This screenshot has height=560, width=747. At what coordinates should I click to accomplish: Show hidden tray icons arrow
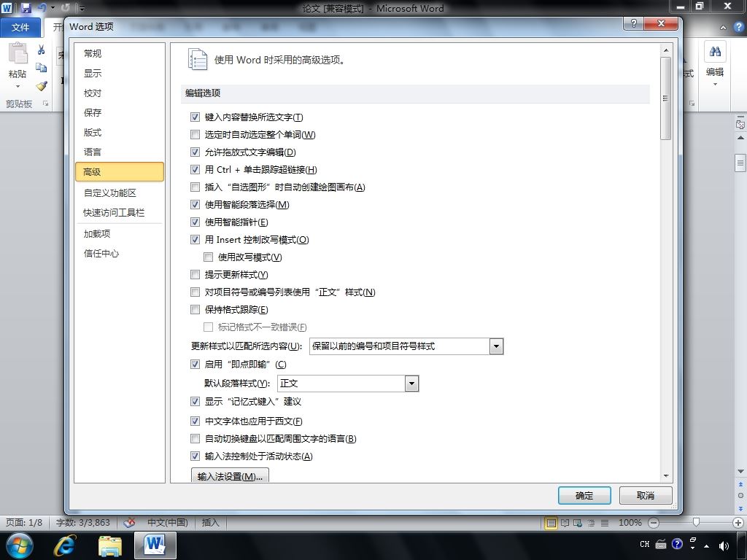[x=706, y=546]
